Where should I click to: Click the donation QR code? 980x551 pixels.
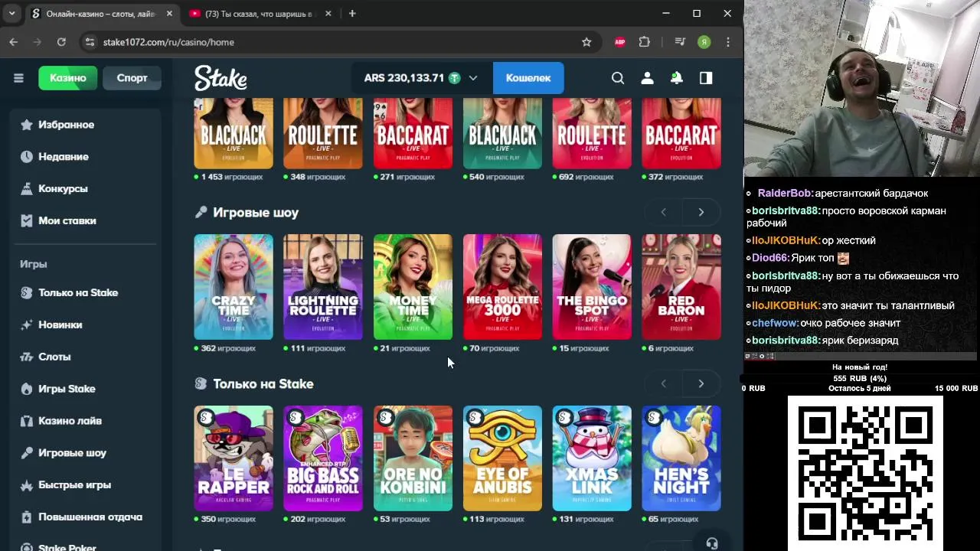(x=865, y=473)
